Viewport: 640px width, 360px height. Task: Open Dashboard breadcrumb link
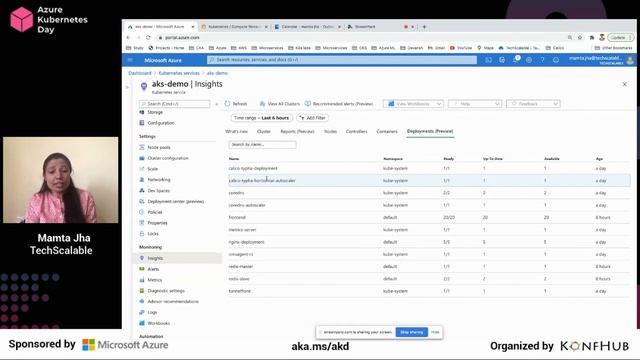pos(140,73)
